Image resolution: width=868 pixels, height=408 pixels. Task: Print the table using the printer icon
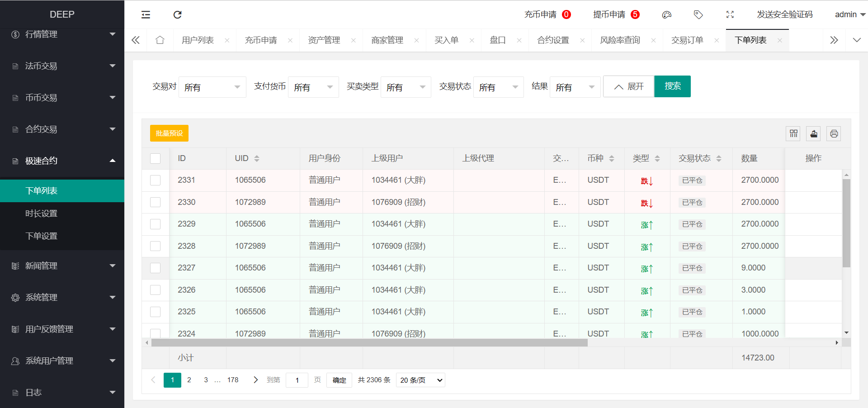(834, 133)
